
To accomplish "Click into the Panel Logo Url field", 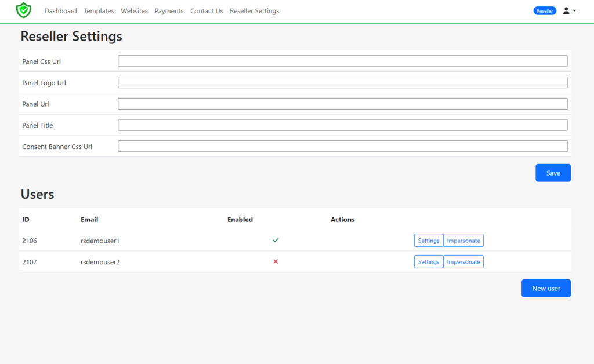I will (x=342, y=82).
